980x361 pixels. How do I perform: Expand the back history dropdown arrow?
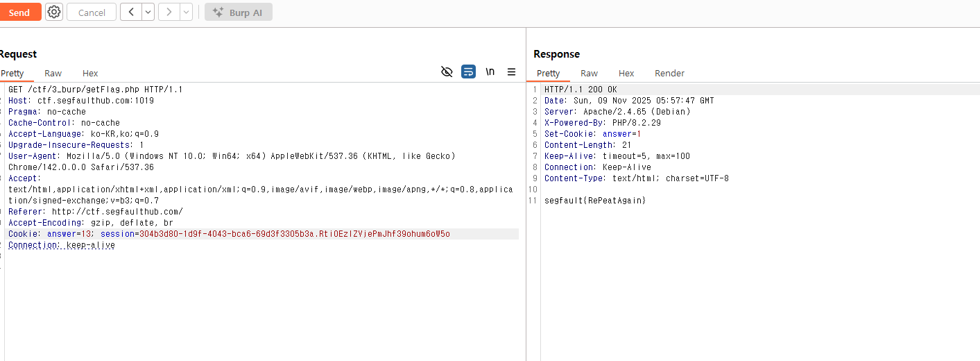pyautogui.click(x=148, y=12)
